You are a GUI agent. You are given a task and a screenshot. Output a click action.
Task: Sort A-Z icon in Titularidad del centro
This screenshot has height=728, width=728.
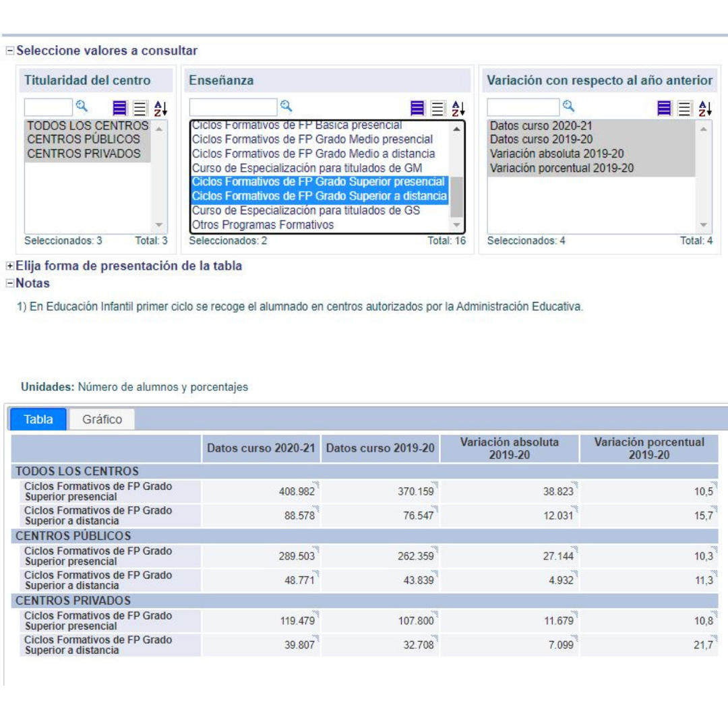tap(160, 108)
